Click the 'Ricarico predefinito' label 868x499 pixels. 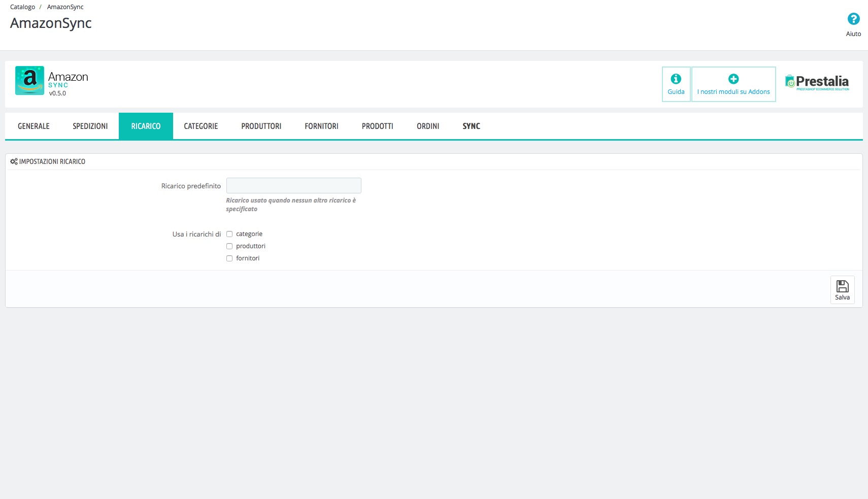[191, 186]
